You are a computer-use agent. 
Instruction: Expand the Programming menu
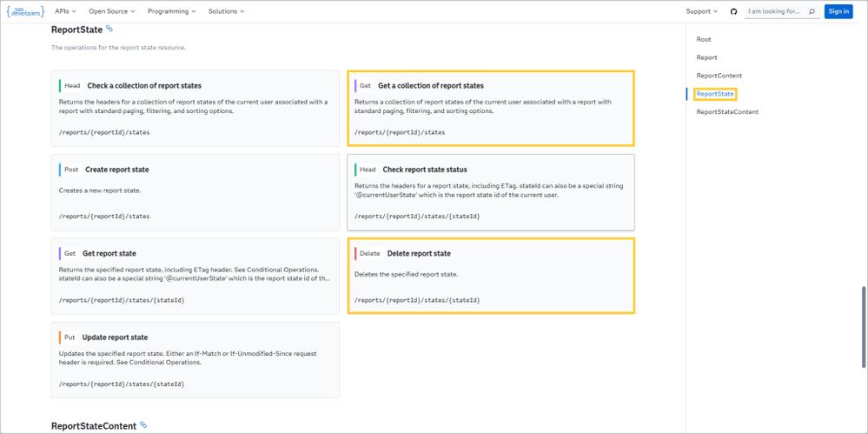coord(171,11)
